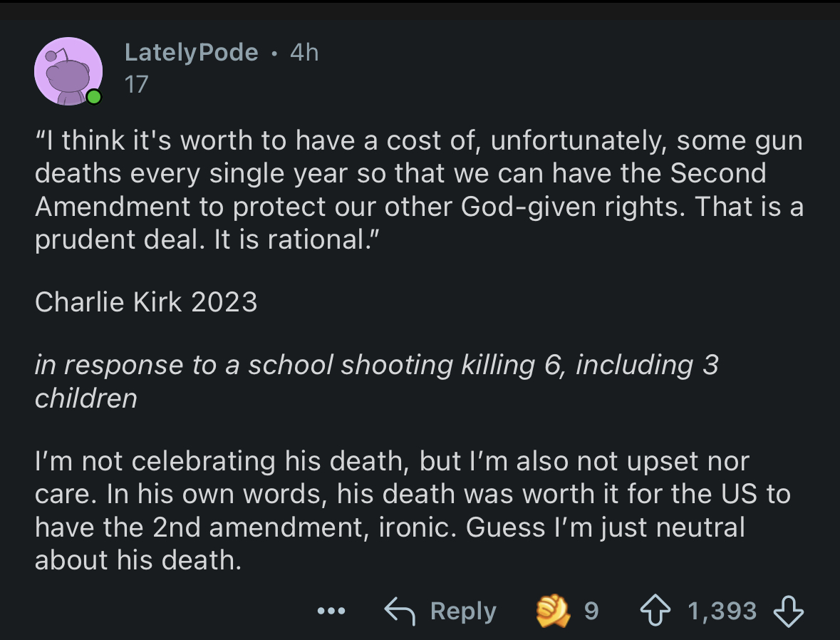This screenshot has height=640, width=840.
Task: Tap the green online status dot
Action: pos(93,98)
